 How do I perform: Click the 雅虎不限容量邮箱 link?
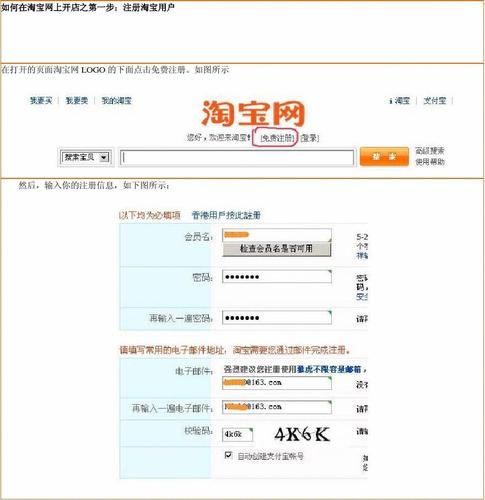point(329,369)
